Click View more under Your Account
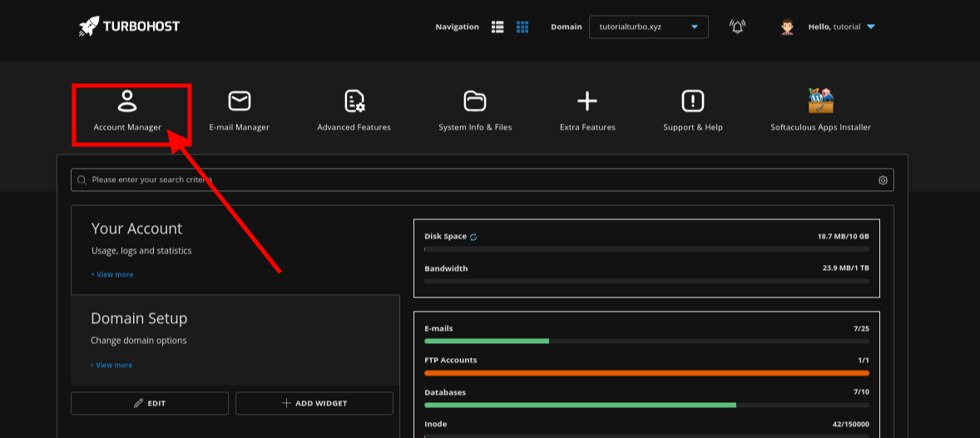Image resolution: width=980 pixels, height=438 pixels. (114, 274)
